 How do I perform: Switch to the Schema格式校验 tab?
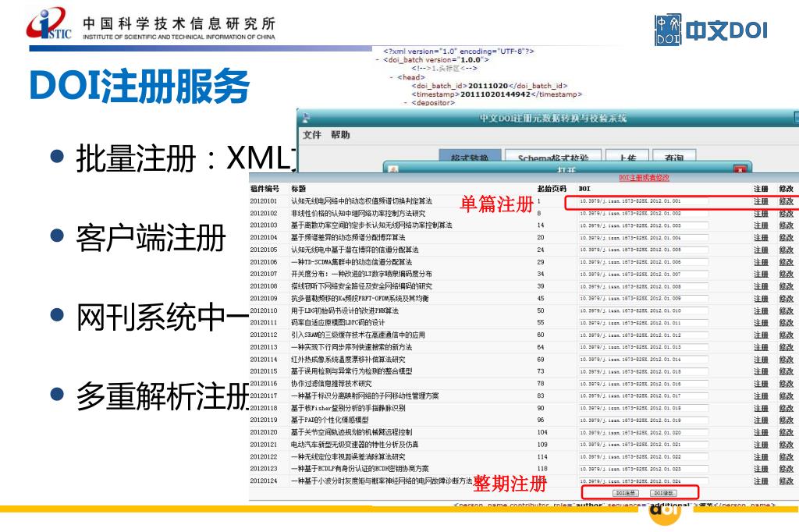553,157
